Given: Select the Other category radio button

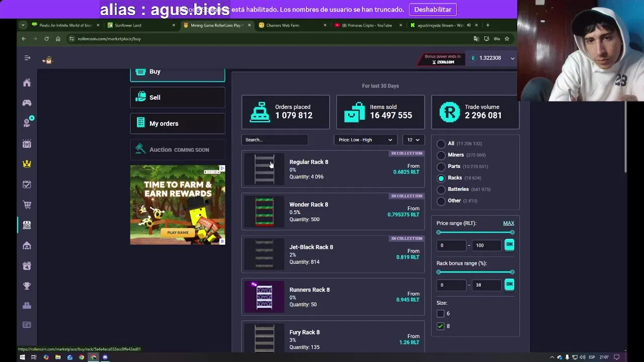Looking at the screenshot, I should click(x=441, y=201).
